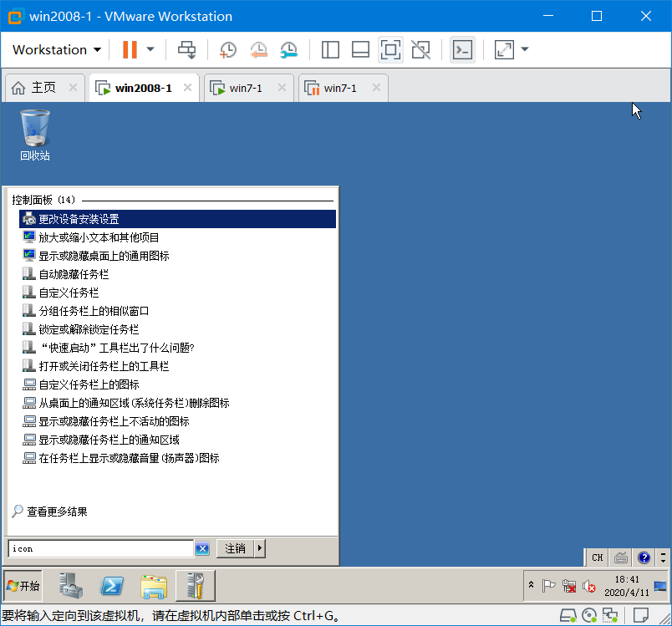Open the server tools taskbar icon
Screen dimensions: 672x626
pos(196,586)
